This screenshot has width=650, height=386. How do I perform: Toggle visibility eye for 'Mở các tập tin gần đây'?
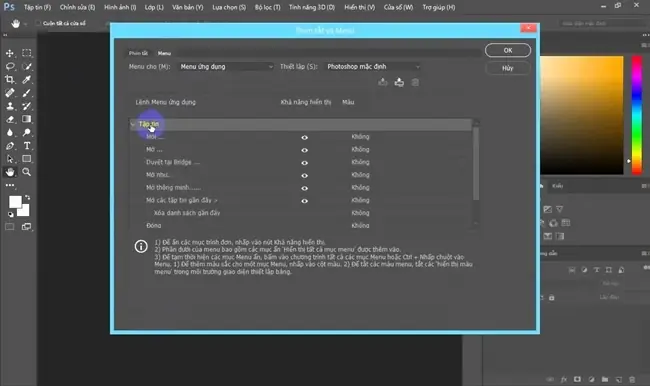(305, 201)
